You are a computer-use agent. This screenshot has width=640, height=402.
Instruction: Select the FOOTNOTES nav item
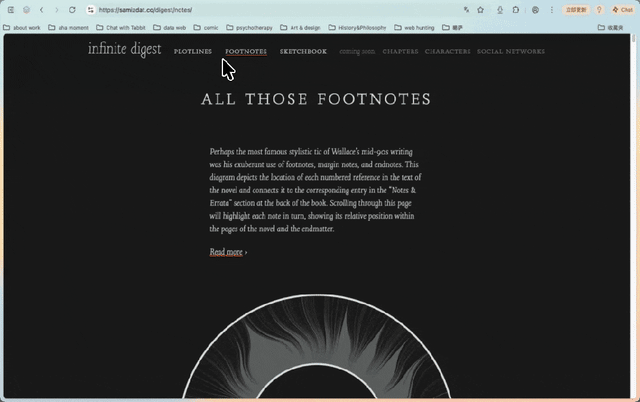(246, 51)
